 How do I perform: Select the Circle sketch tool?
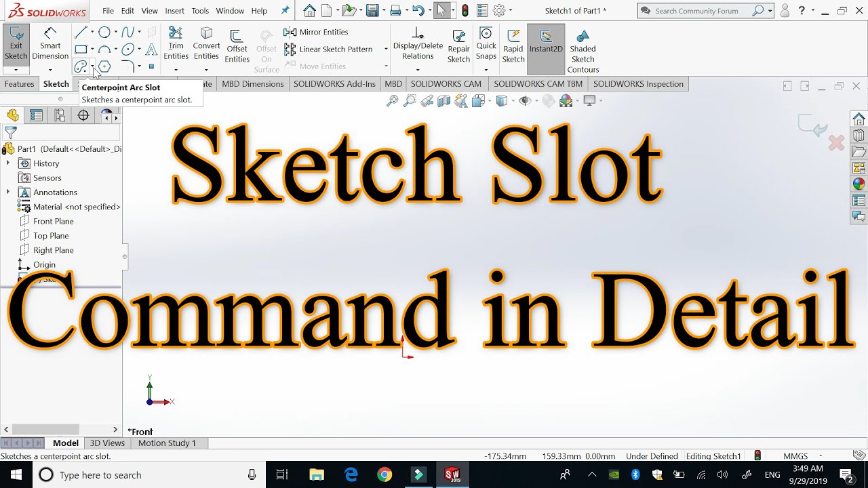coord(104,33)
